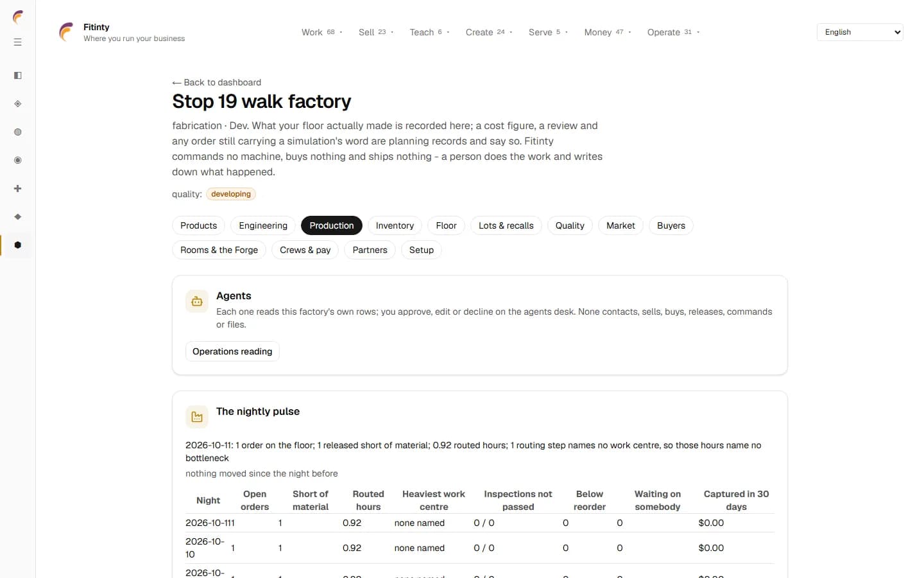Click the Fitinty feather logo atop sidebar
The width and height of the screenshot is (924, 578).
pyautogui.click(x=18, y=17)
